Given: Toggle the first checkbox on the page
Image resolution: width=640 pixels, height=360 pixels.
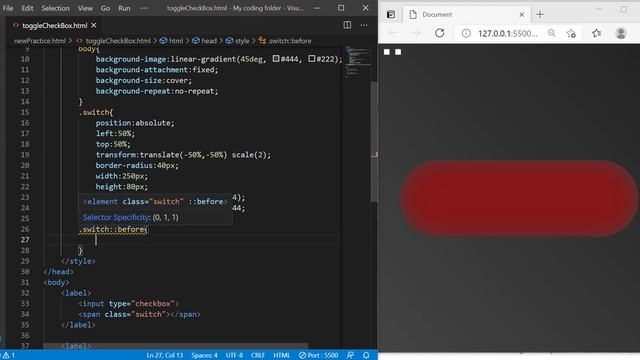Looking at the screenshot, I should coord(387,52).
